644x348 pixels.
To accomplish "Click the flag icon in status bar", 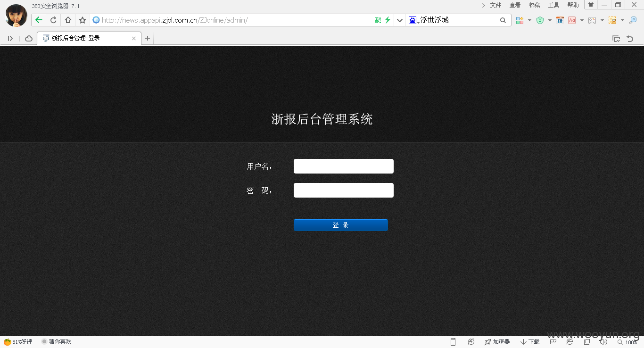I will (553, 342).
